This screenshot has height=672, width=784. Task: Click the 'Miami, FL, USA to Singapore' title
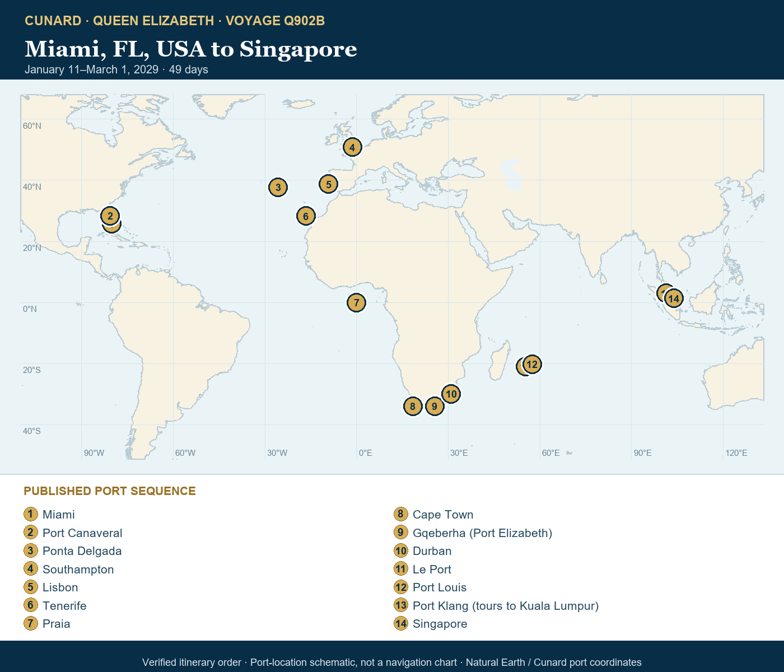[x=191, y=49]
